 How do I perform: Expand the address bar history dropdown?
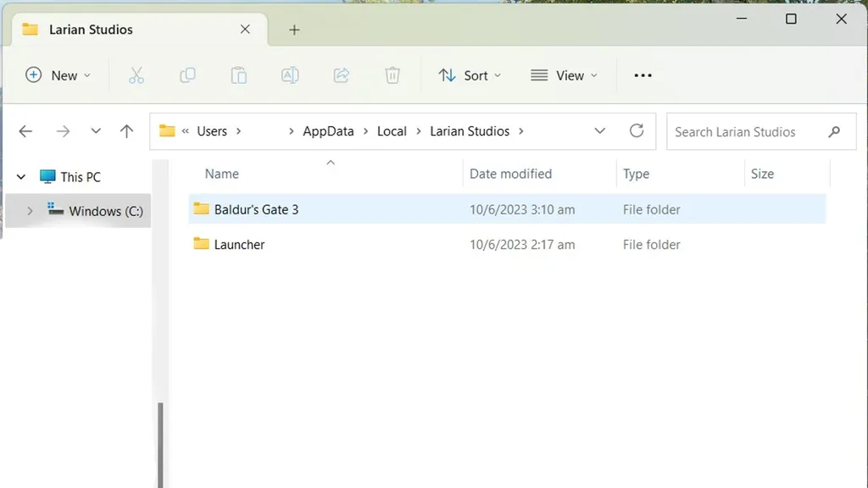click(x=599, y=131)
